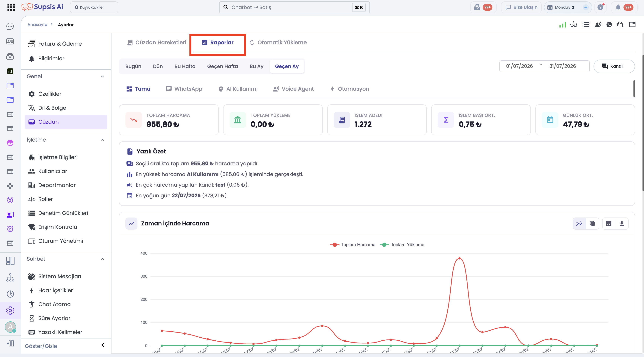
Task: Click the settings gear in left rail
Action: [10, 310]
